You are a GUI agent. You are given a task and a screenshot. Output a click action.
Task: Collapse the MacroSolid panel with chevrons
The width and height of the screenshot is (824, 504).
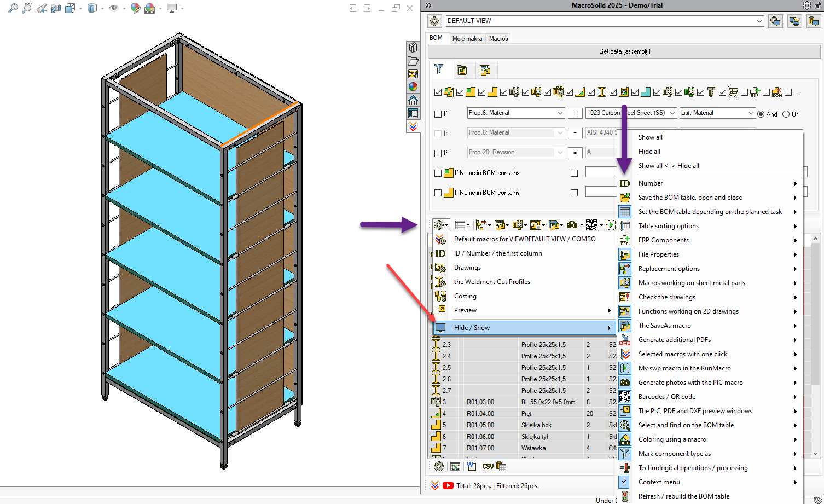pos(428,5)
